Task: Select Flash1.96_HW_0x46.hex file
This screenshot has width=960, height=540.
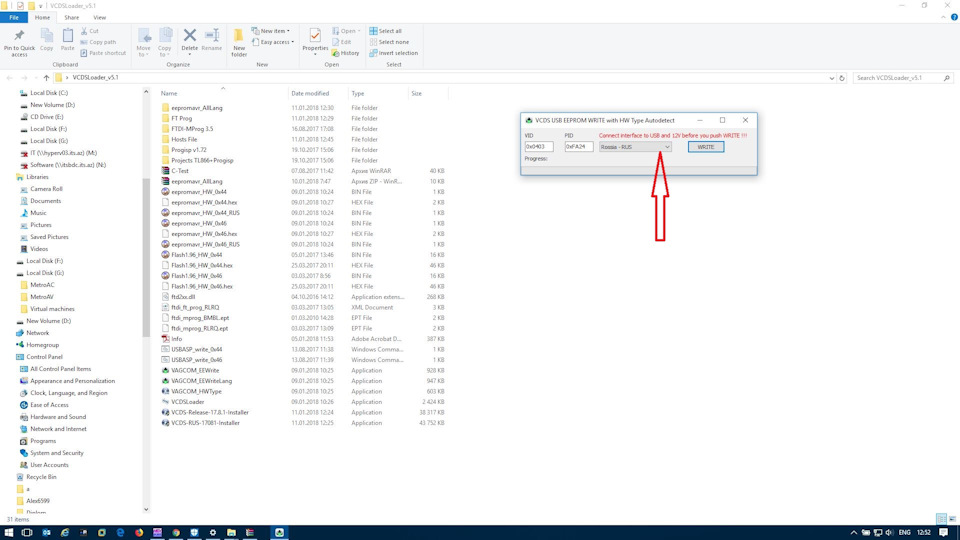Action: [197, 287]
